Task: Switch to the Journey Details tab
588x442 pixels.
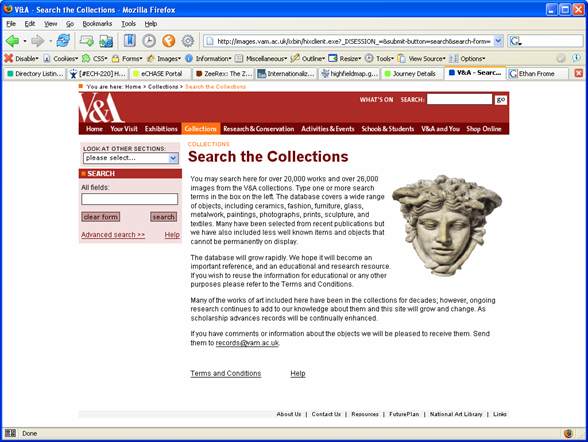Action: click(413, 73)
